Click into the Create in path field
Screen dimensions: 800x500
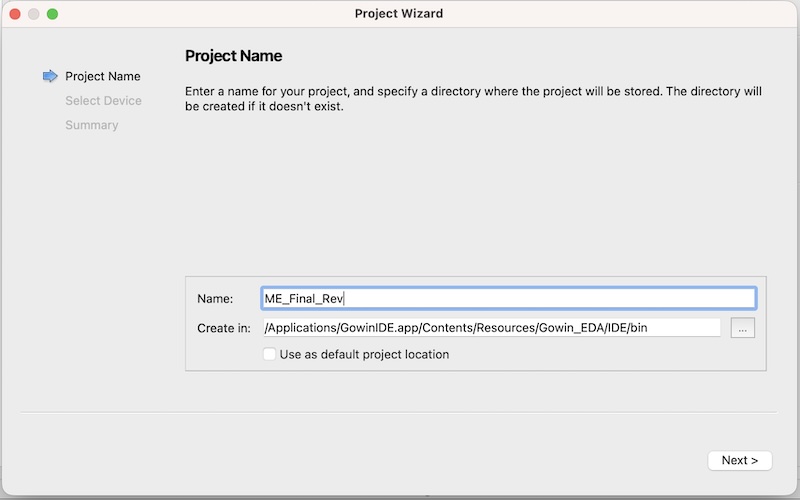[490, 328]
